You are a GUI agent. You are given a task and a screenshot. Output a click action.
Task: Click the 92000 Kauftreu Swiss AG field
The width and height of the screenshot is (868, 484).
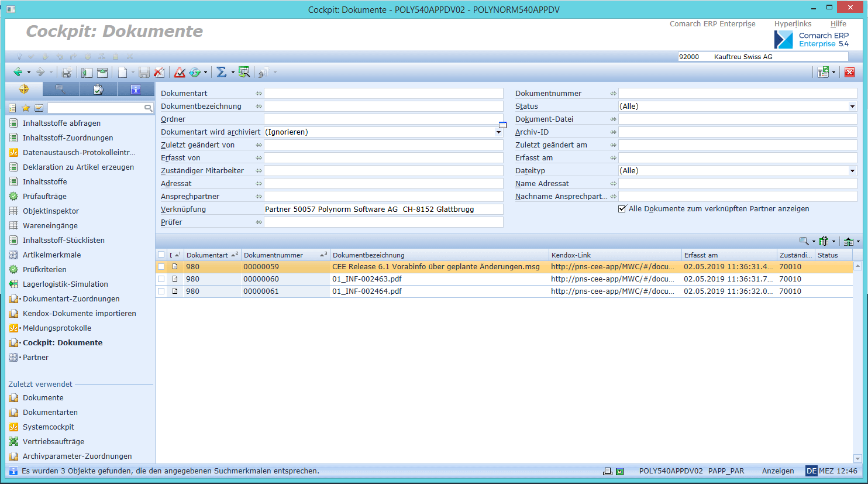[763, 57]
